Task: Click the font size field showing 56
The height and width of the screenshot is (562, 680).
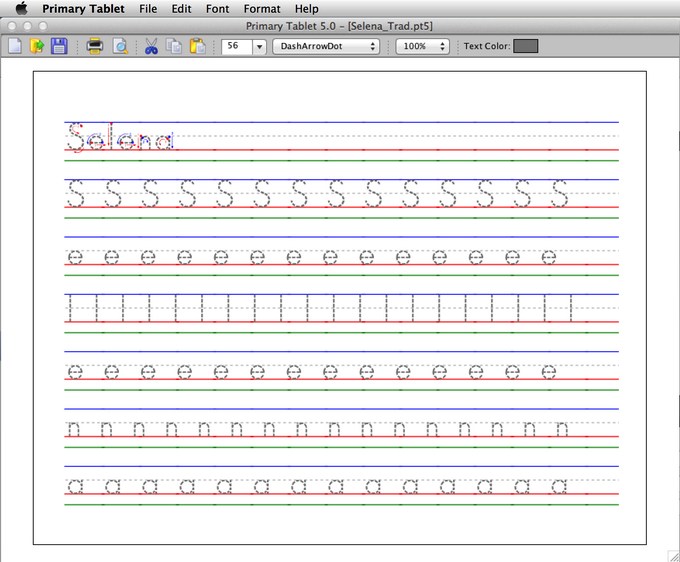Action: pos(236,46)
